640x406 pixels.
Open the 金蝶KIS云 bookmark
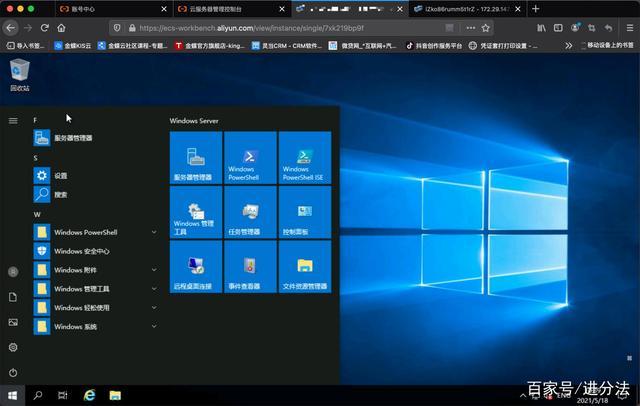pos(73,46)
